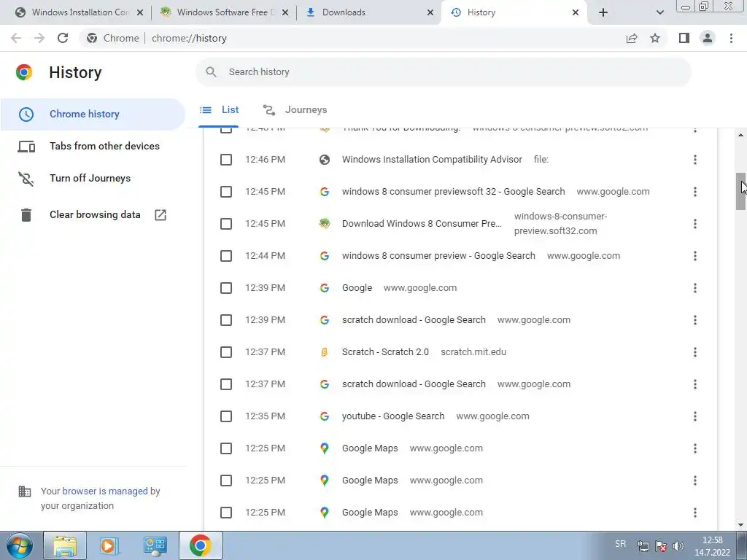Open Windows Explorer from the taskbar
The width and height of the screenshot is (747, 560).
65,545
